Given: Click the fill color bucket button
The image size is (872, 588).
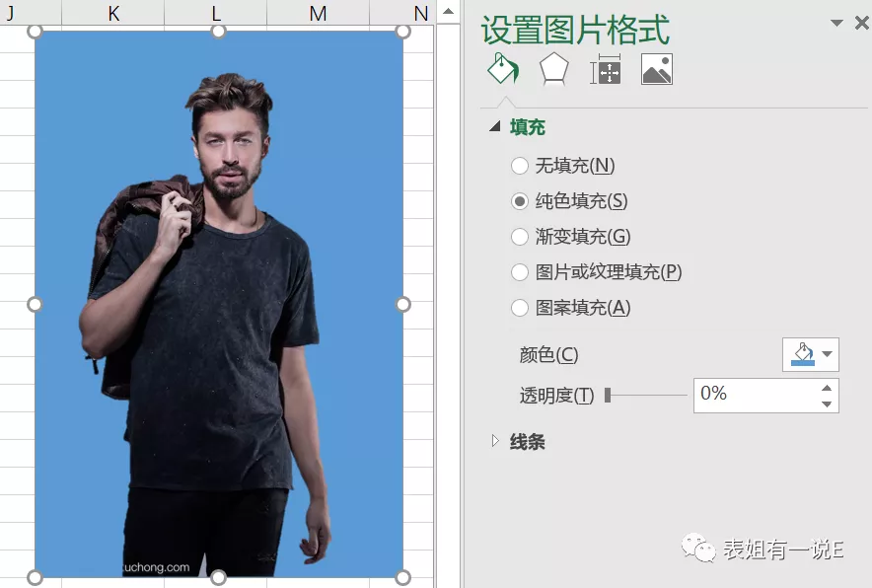Looking at the screenshot, I should pos(802,354).
